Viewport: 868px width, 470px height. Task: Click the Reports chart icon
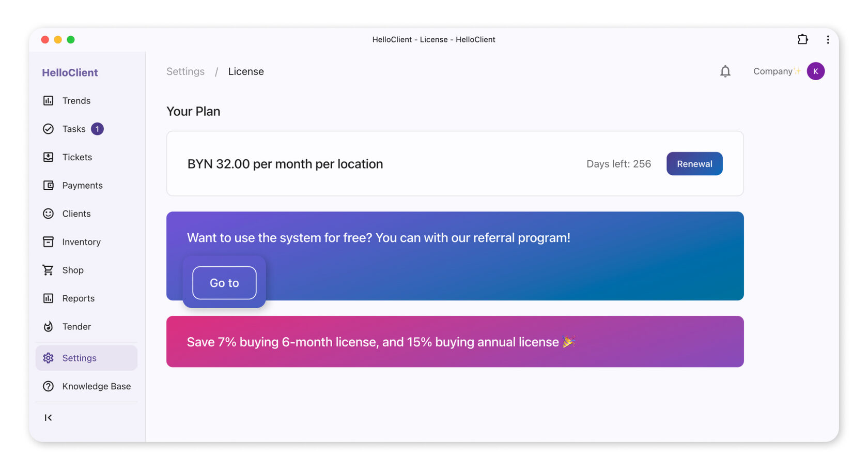pyautogui.click(x=48, y=298)
